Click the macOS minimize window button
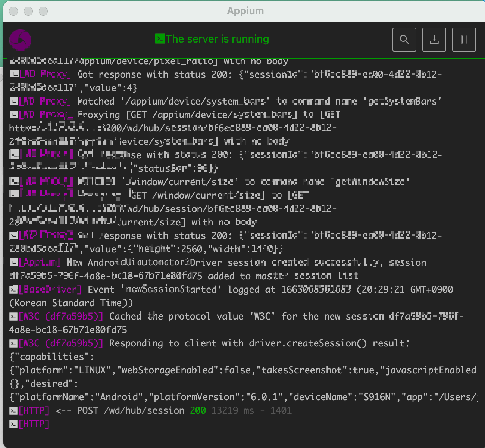The height and width of the screenshot is (448, 485). tap(28, 11)
